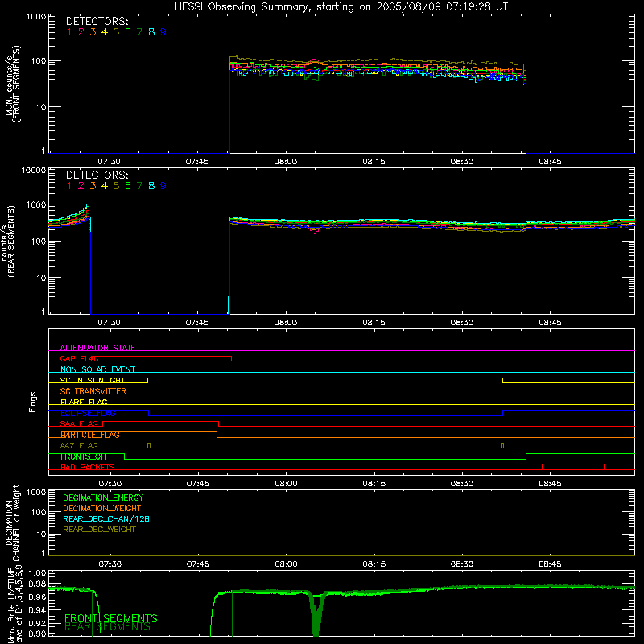
Task: Click the GAP_FLAG label
Action: tap(79, 358)
